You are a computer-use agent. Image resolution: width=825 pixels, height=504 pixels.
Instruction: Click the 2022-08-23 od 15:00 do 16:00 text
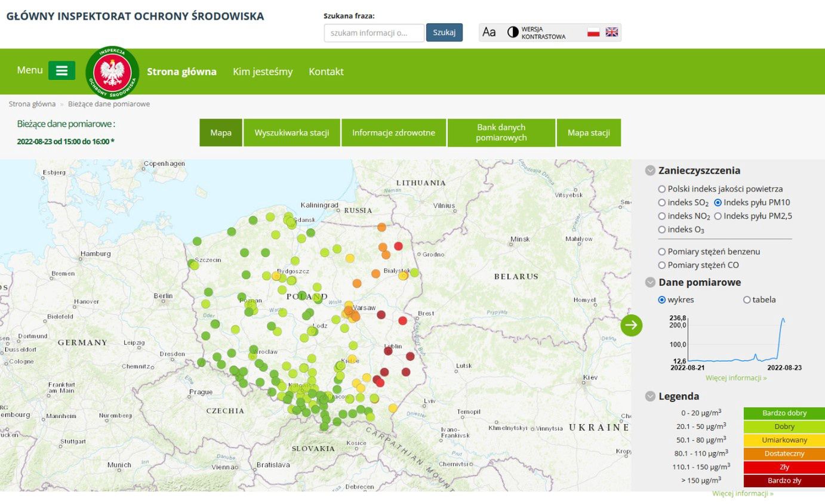[66, 141]
